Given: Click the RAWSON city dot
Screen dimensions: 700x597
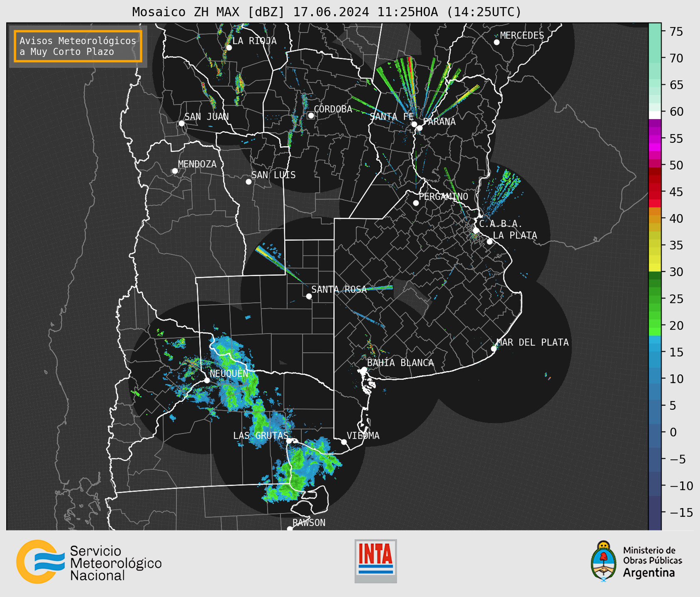Looking at the screenshot, I should pyautogui.click(x=290, y=529).
